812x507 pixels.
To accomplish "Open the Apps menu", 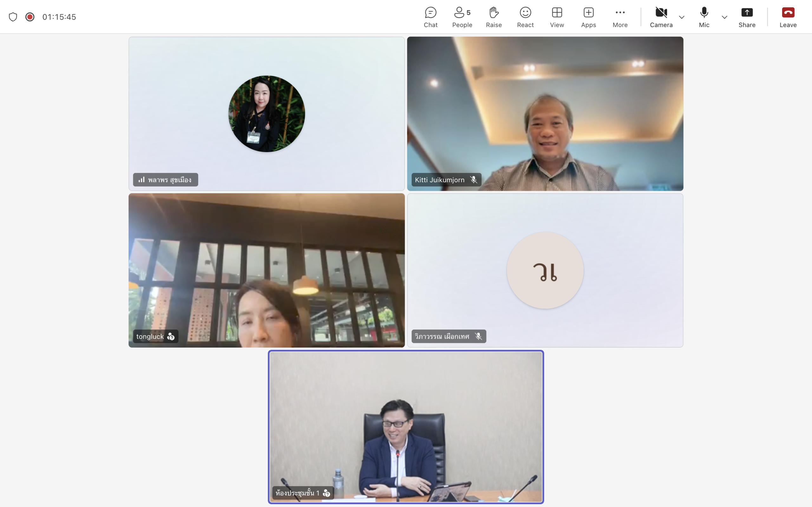I will coord(588,17).
